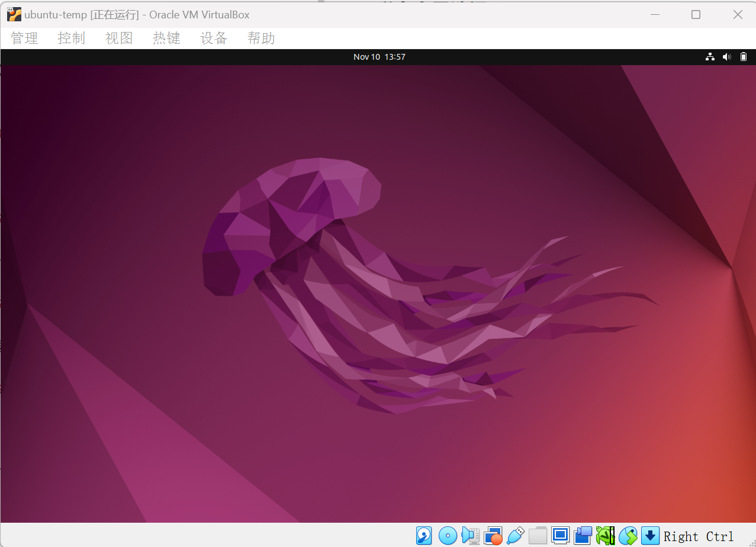This screenshot has width=756, height=547.
Task: Open the 热键 menu
Action: point(166,38)
